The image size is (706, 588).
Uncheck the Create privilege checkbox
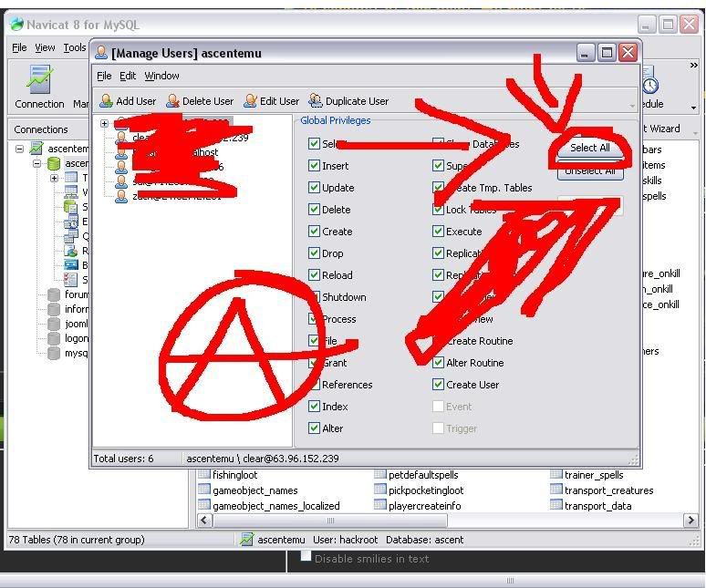click(x=314, y=232)
